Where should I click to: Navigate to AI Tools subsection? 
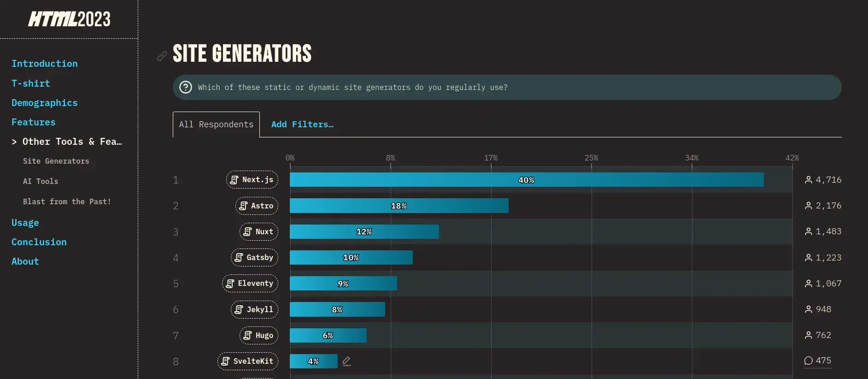point(41,181)
